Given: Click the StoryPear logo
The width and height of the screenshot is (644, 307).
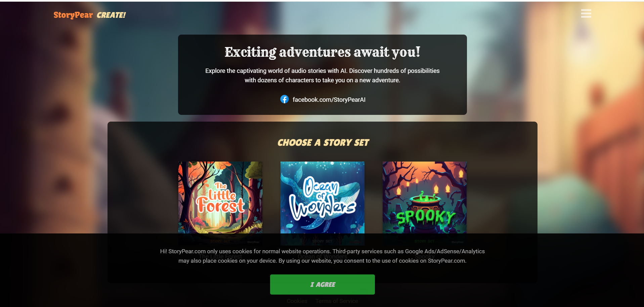Looking at the screenshot, I should point(73,15).
